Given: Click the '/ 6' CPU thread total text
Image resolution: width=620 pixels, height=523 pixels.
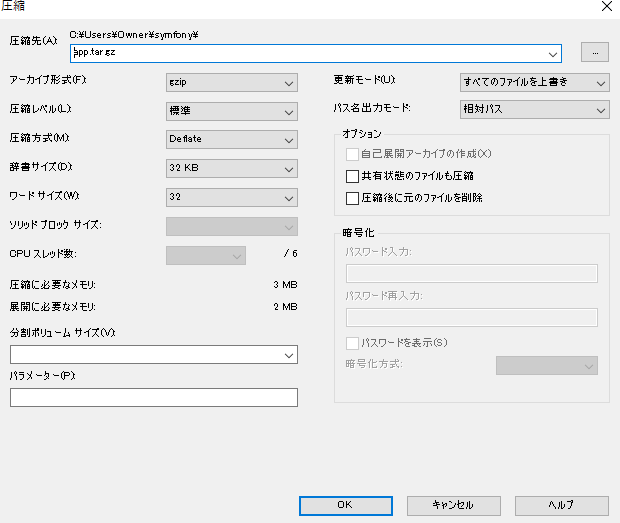Looking at the screenshot, I should click(290, 253).
